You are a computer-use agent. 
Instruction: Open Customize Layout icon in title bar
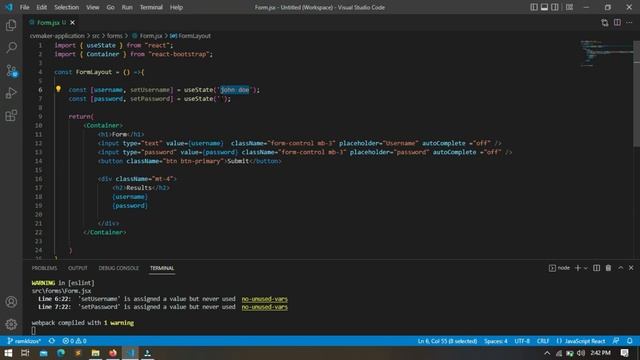pos(569,7)
